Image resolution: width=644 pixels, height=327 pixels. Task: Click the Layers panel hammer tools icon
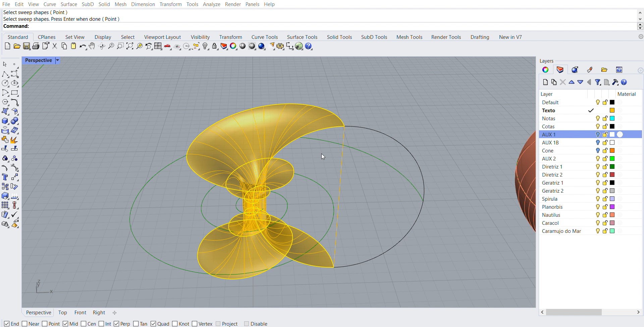coord(615,82)
